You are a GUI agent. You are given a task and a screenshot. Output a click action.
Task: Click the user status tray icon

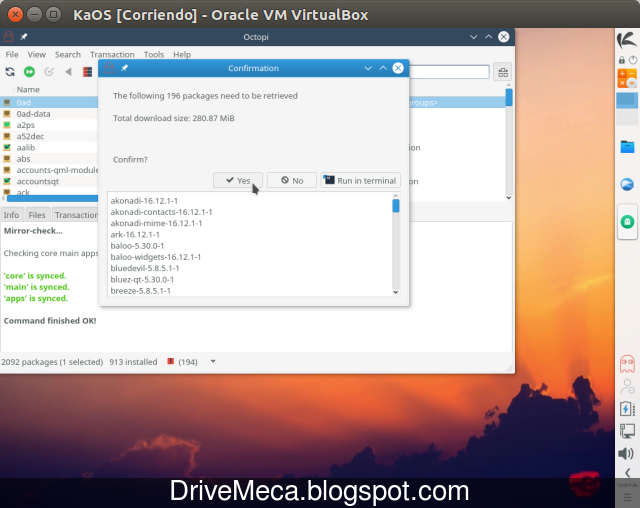click(x=627, y=386)
